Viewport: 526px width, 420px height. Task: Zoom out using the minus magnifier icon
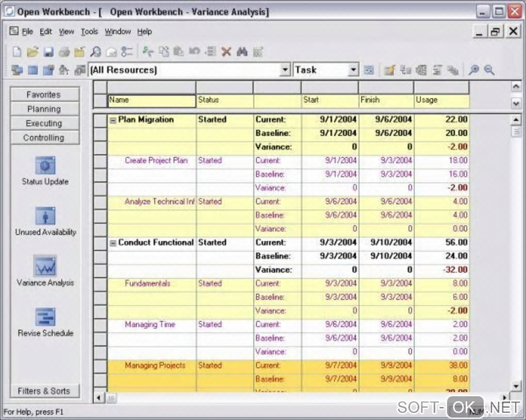pos(489,70)
